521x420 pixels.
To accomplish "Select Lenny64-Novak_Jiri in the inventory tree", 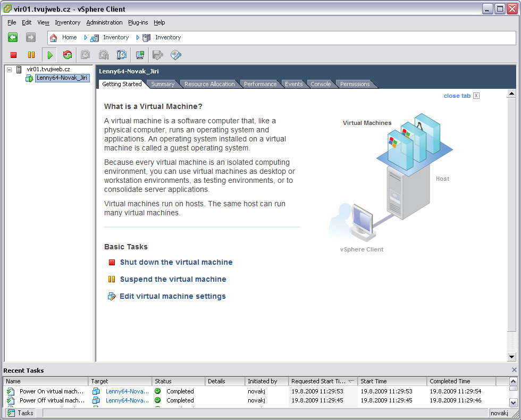I will (x=61, y=78).
